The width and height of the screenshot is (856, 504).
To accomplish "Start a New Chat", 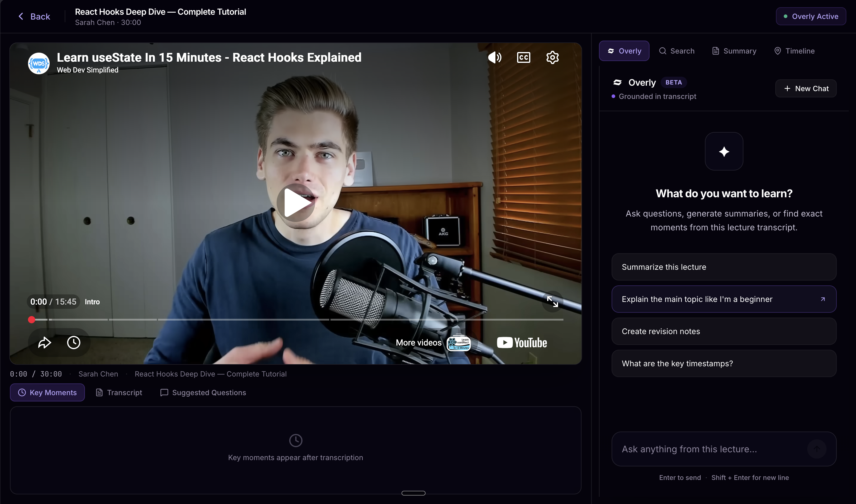I will pos(806,88).
